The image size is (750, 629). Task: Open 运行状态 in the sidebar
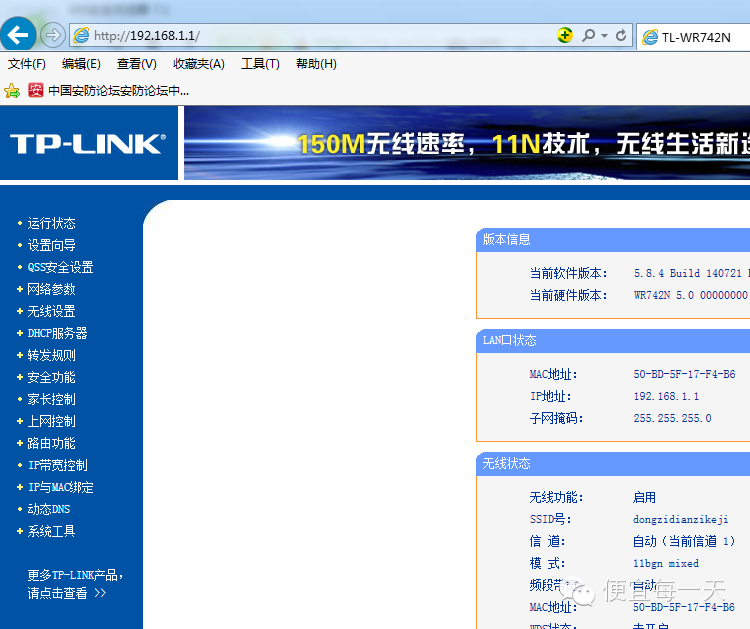(x=51, y=223)
